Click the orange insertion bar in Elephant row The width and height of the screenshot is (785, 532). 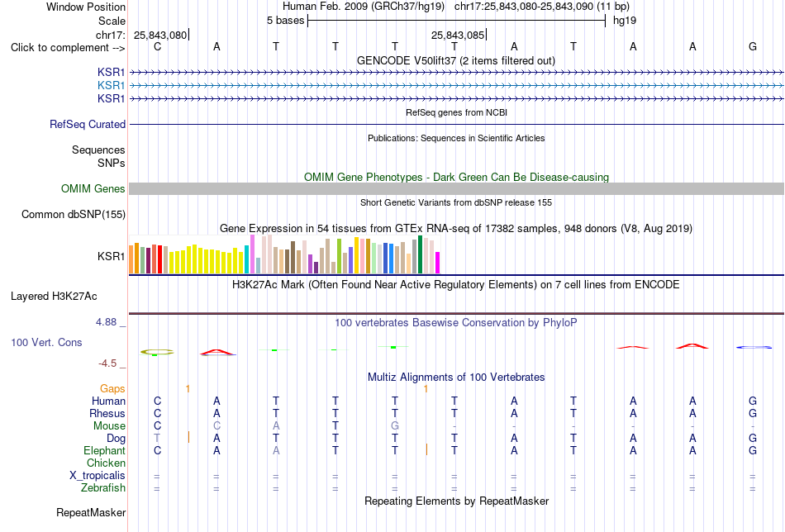tap(426, 449)
